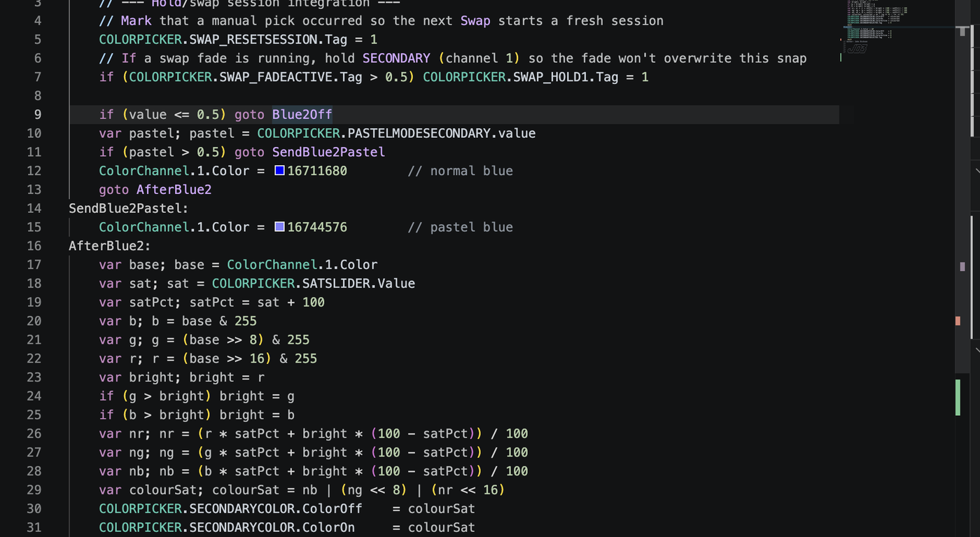Click 'sat + 100' expression on line 19
The height and width of the screenshot is (537, 980).
tap(291, 302)
